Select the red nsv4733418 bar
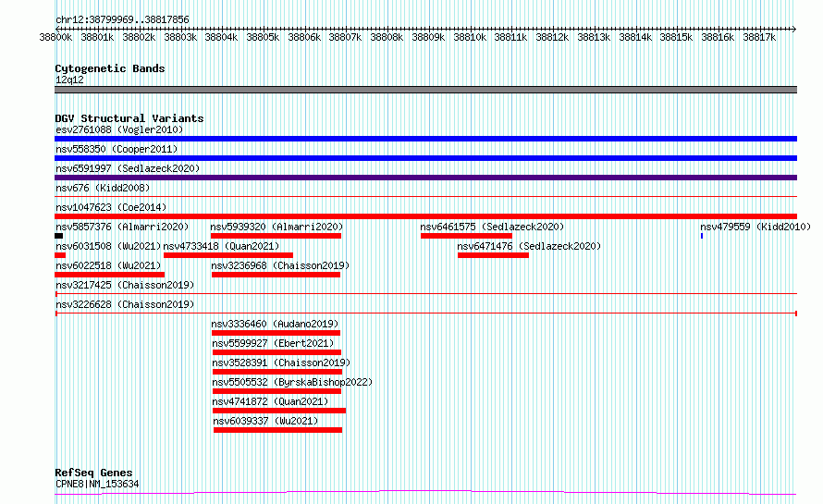This screenshot has width=823, height=504. click(x=228, y=255)
